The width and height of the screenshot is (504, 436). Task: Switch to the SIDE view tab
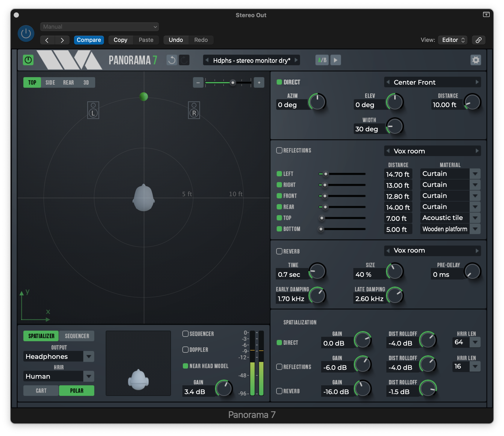50,83
